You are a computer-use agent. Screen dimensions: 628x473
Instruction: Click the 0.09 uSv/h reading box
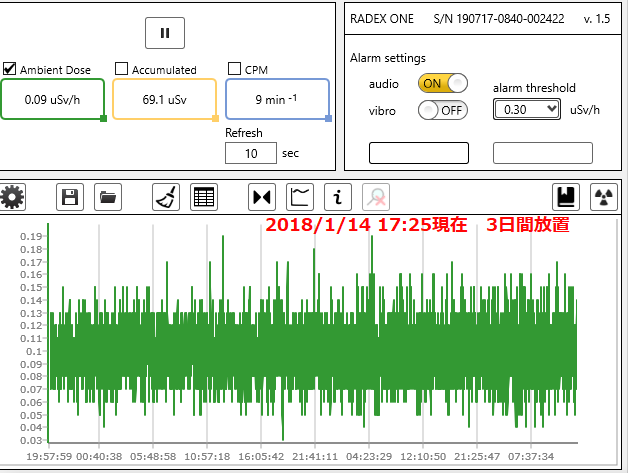tap(52, 99)
